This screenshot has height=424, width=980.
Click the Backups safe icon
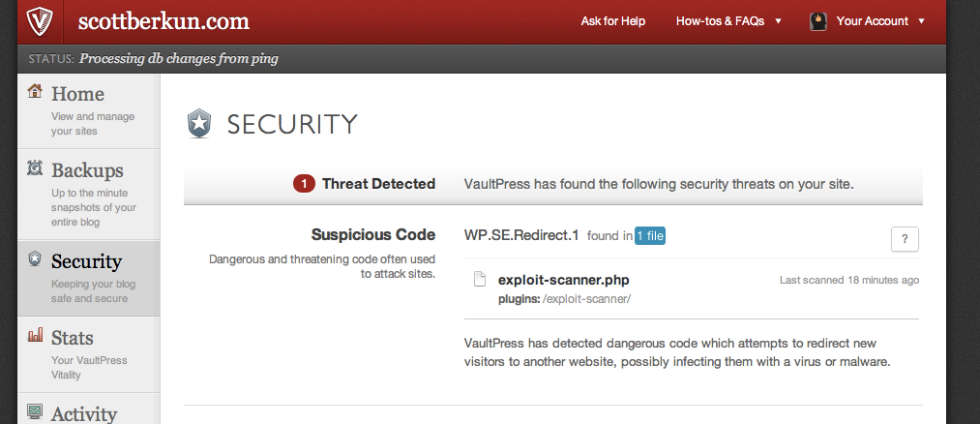(x=35, y=168)
